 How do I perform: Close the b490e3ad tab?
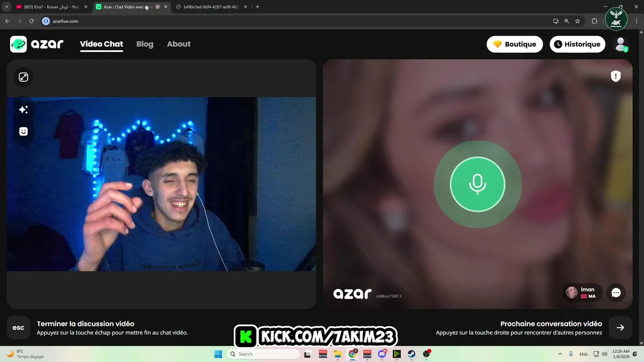[245, 7]
